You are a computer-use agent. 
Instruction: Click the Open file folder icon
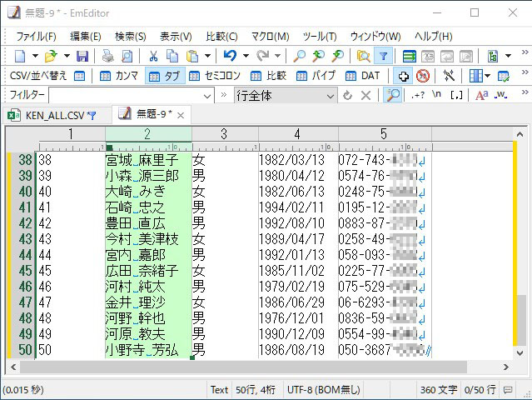click(x=51, y=56)
